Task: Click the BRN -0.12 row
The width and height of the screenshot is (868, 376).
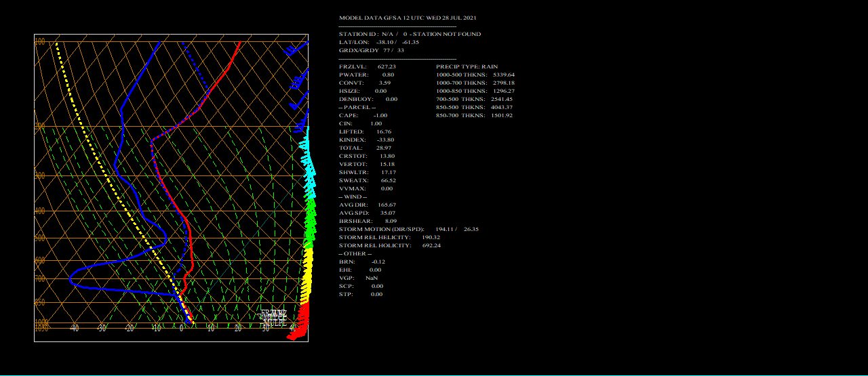Action: click(x=362, y=262)
